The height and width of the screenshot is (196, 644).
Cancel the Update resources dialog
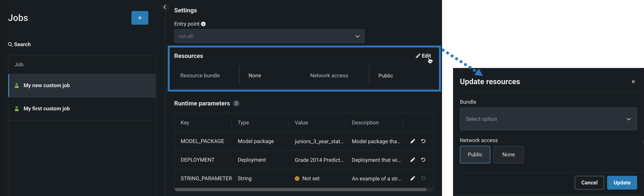coord(589,183)
